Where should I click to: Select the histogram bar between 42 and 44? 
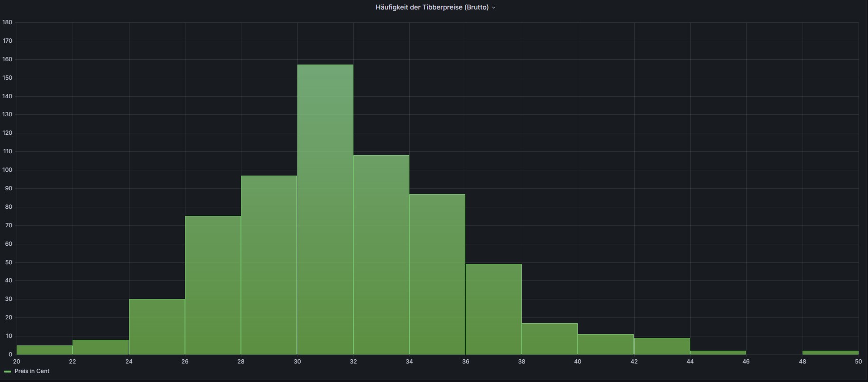662,346
